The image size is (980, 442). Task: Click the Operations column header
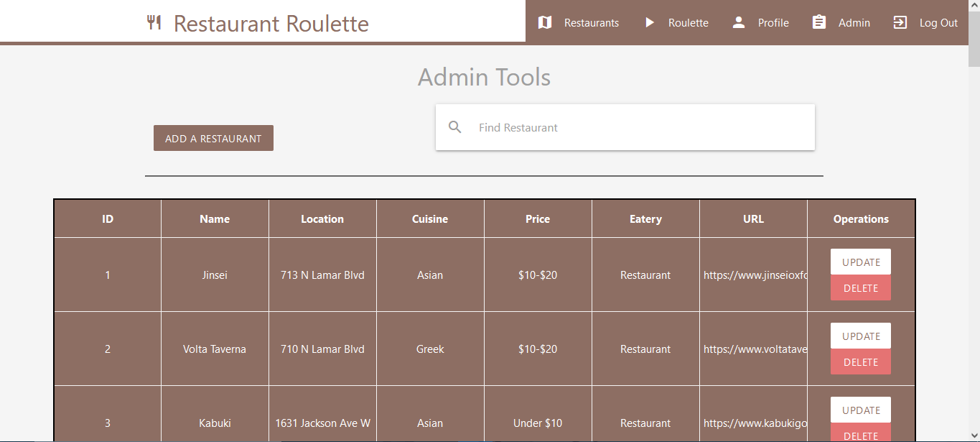tap(861, 219)
